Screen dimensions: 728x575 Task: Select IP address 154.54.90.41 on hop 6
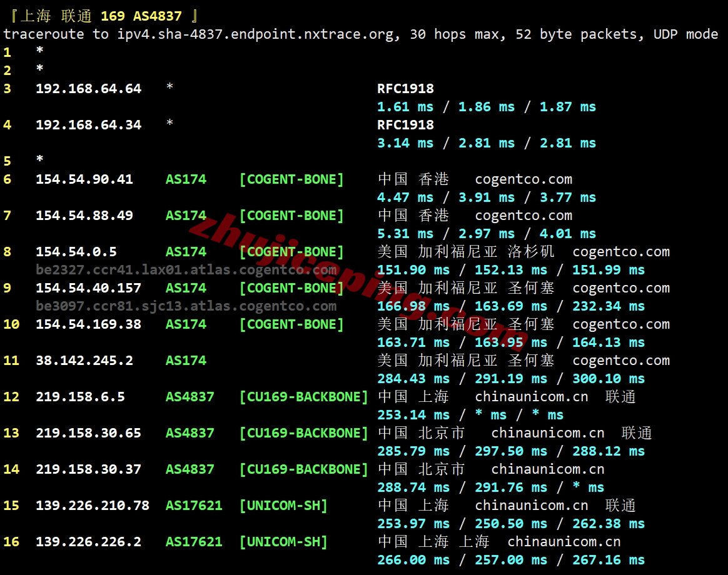(88, 179)
